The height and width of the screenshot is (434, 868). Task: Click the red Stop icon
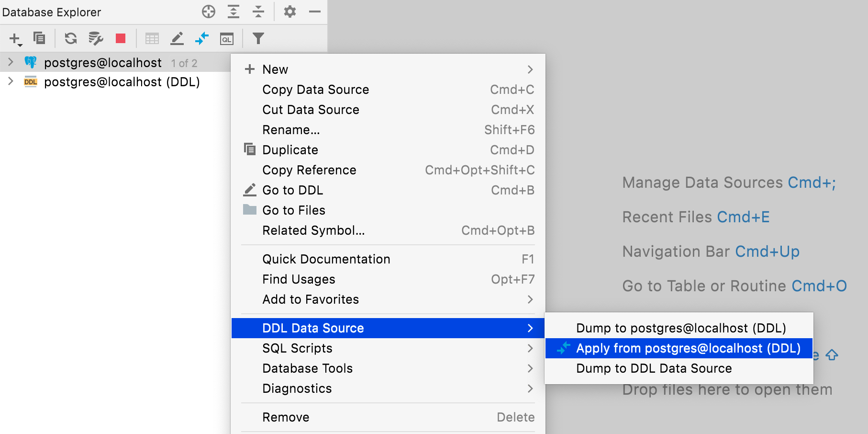tap(121, 38)
